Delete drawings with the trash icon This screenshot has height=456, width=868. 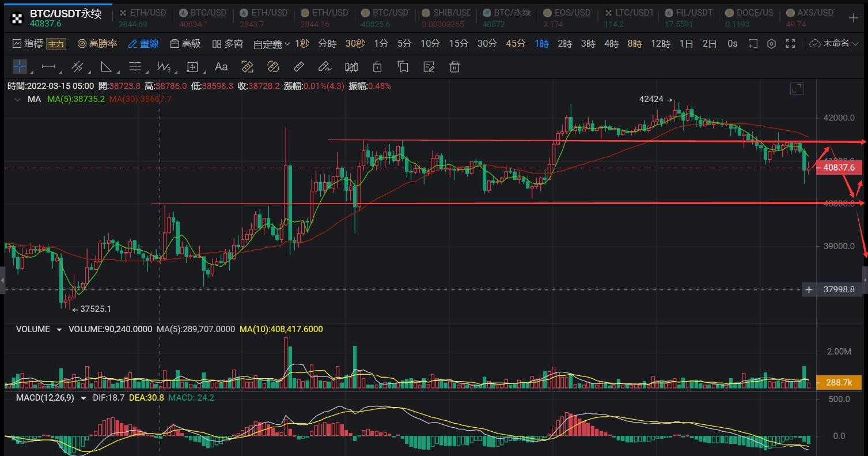455,67
